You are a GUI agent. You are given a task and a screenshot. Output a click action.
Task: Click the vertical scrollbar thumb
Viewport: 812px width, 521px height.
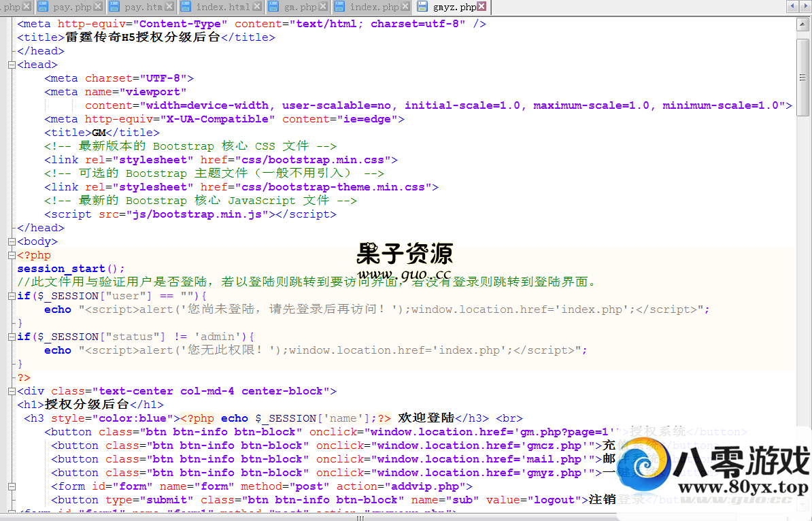click(x=802, y=77)
